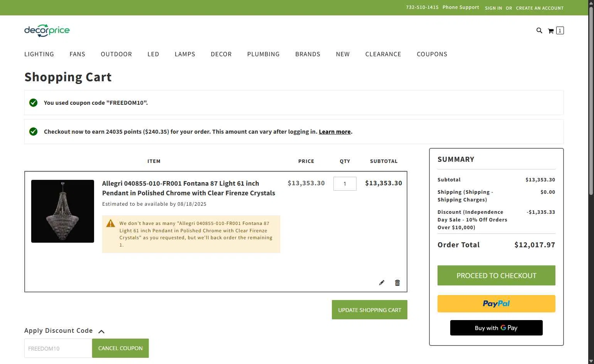Image resolution: width=594 pixels, height=364 pixels.
Task: Click the Order Total amount $12,017.97
Action: (x=535, y=245)
